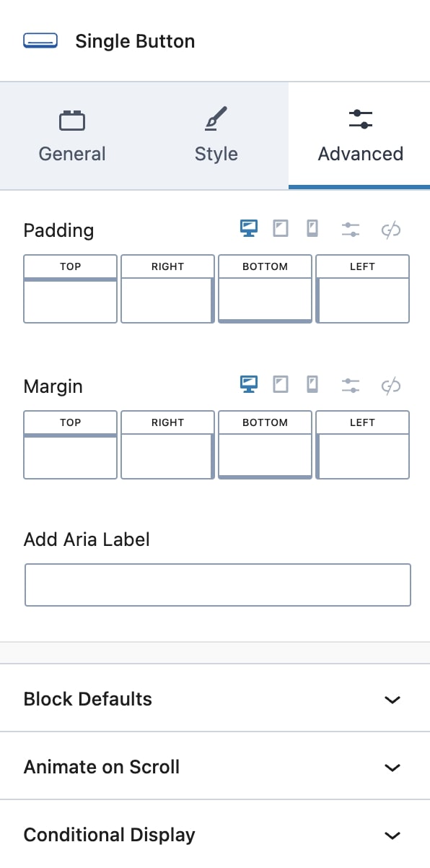Select tablet device icon for Padding

[281, 229]
